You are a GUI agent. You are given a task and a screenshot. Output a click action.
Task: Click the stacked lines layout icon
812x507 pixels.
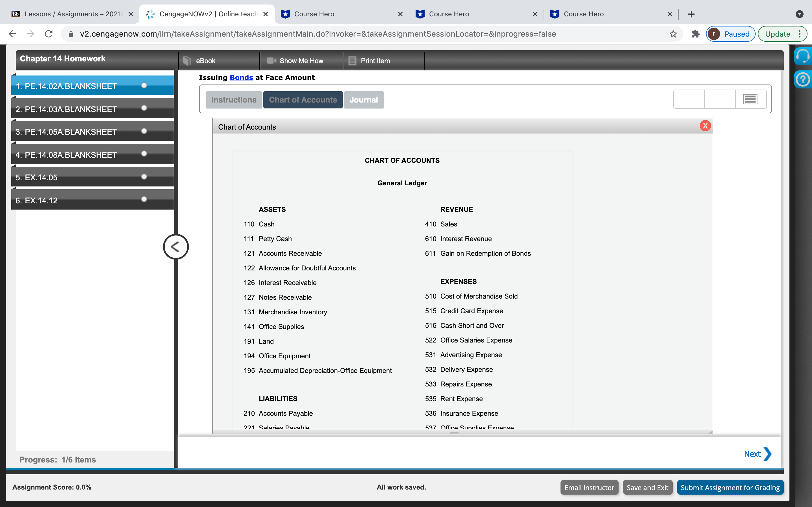point(750,99)
